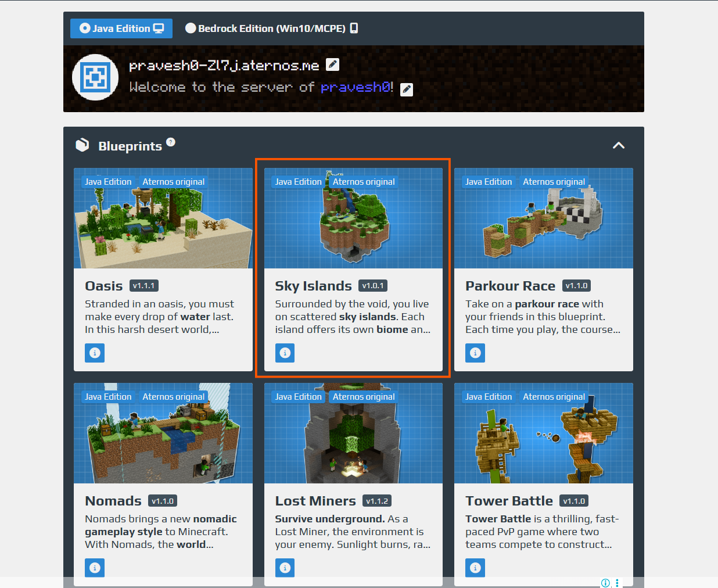The width and height of the screenshot is (718, 588).
Task: Click the Java Edition tag on Nomads
Action: pos(108,397)
